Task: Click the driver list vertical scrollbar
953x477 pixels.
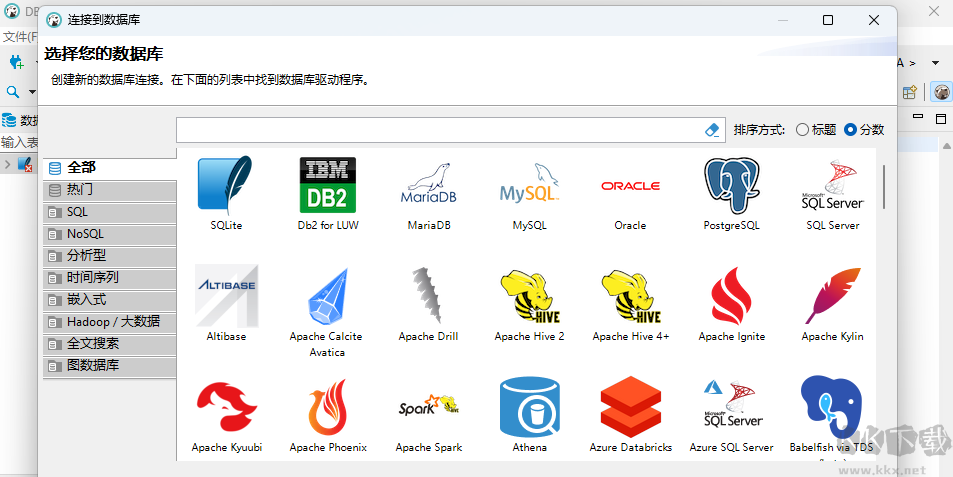Action: pos(883,186)
